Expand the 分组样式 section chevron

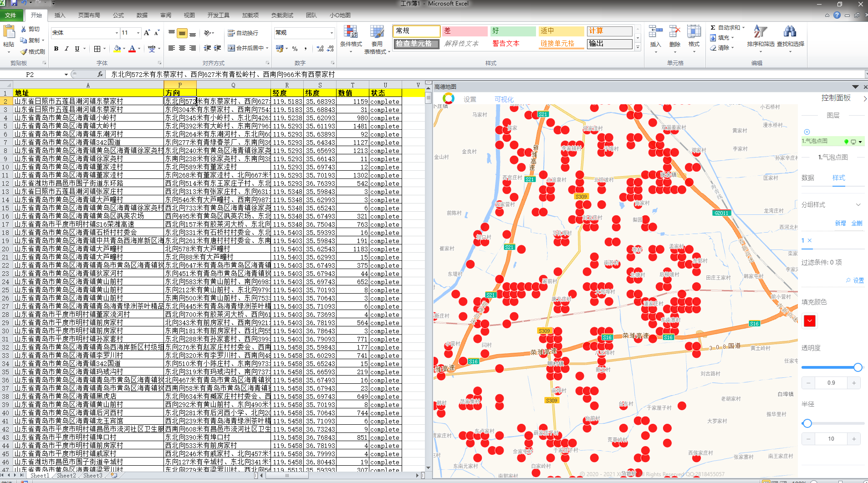858,204
